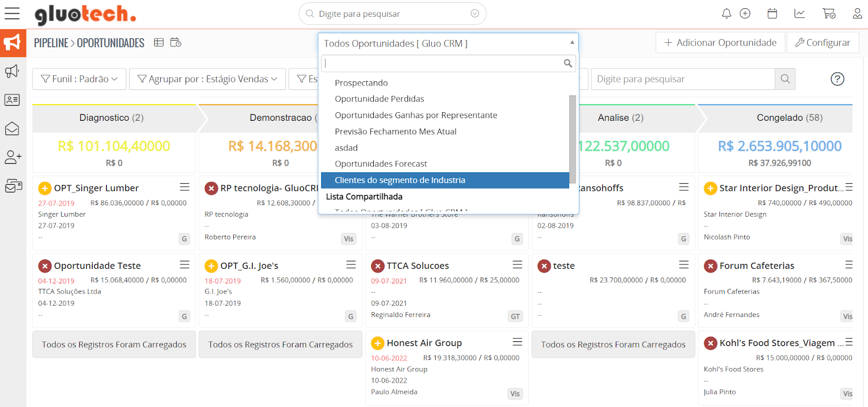The image size is (868, 407).
Task: Open the contacts card sidebar icon
Action: [x=12, y=100]
